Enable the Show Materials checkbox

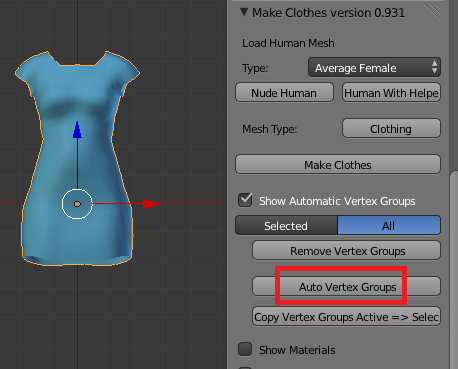[245, 349]
